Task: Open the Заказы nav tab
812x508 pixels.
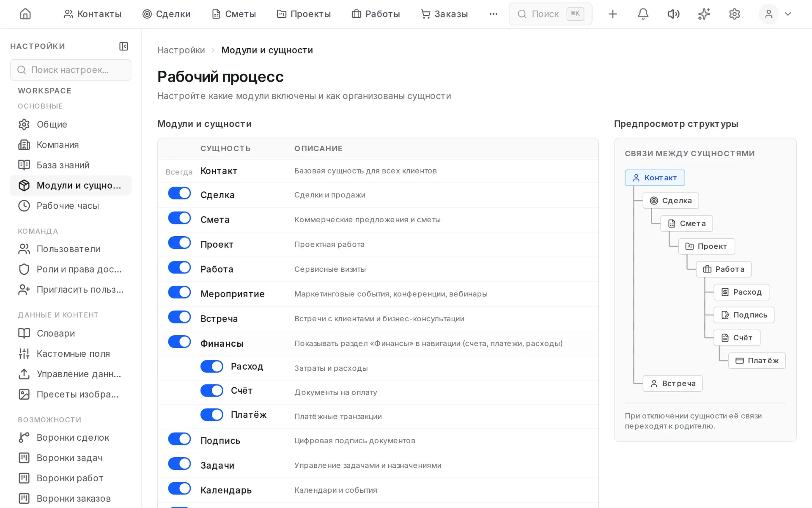Action: [x=444, y=14]
